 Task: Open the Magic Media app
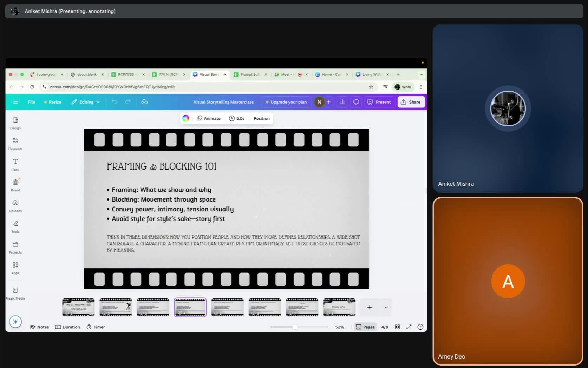tap(15, 293)
